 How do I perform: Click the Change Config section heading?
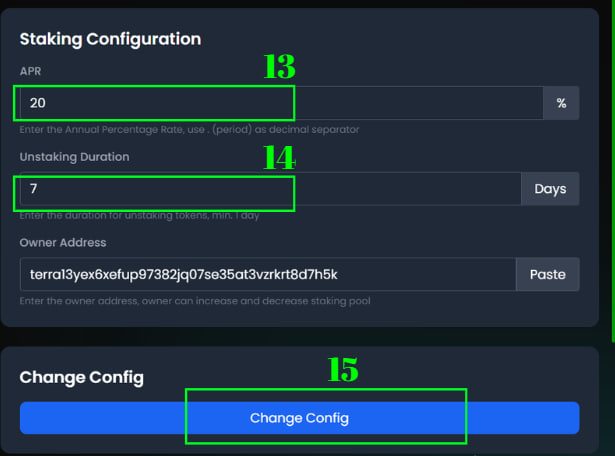pyautogui.click(x=82, y=377)
